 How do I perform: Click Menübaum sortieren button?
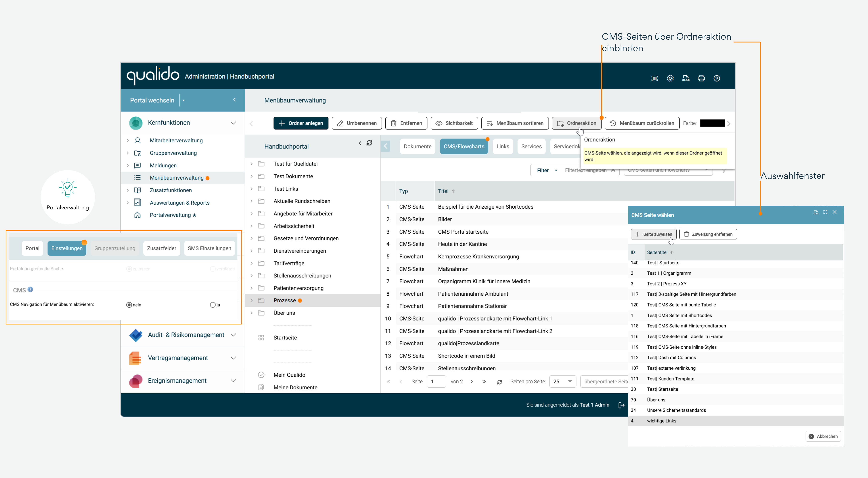tap(515, 123)
